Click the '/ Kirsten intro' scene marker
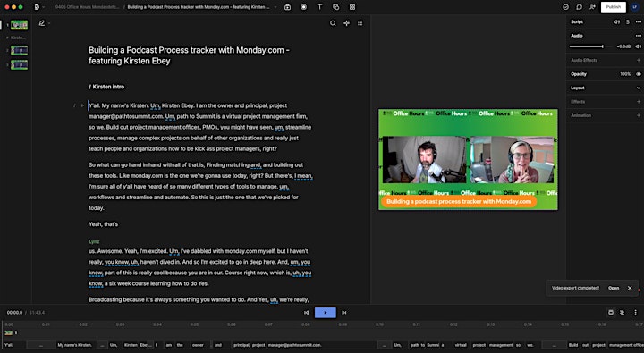This screenshot has height=353, width=644. pos(106,87)
